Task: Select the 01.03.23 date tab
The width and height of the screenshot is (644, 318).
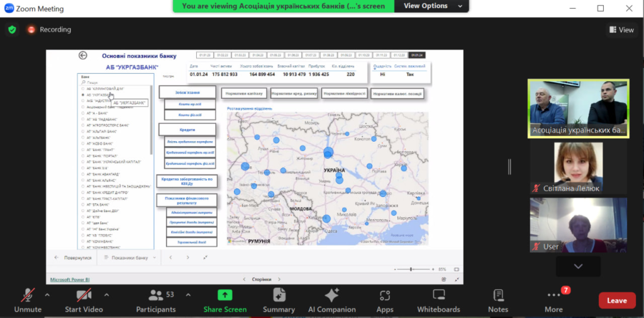Action: (x=240, y=55)
